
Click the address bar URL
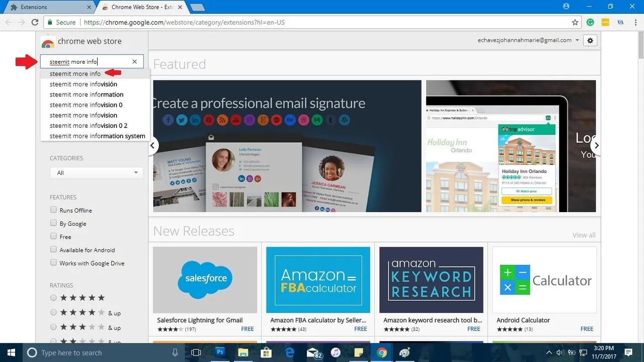[185, 22]
